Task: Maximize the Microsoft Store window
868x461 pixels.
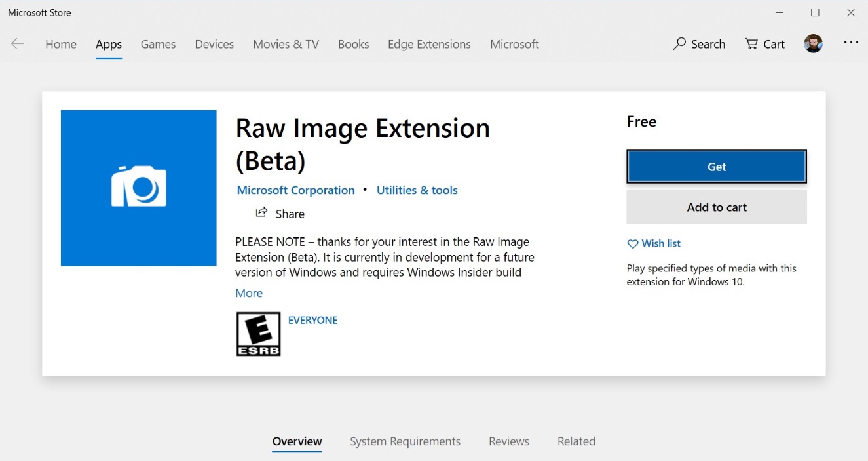Action: pyautogui.click(x=815, y=12)
